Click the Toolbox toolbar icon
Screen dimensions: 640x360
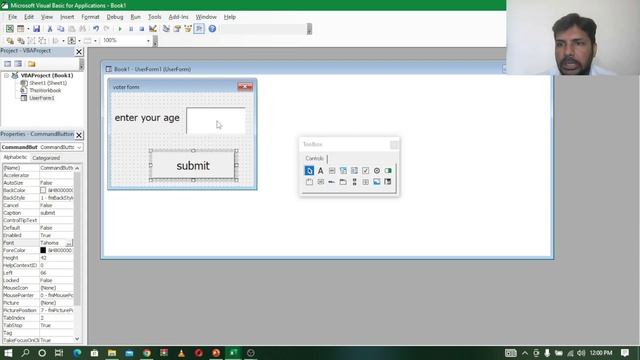coord(199,29)
